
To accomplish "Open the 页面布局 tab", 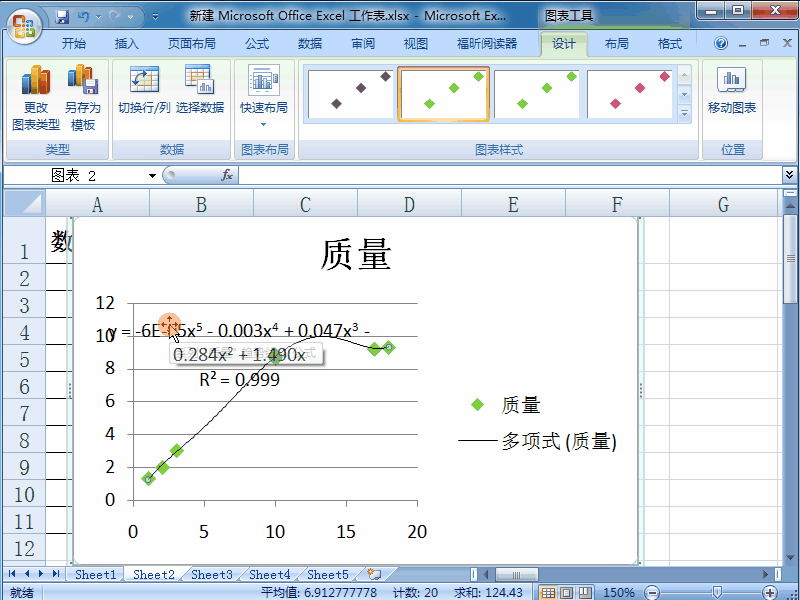I will click(x=192, y=44).
